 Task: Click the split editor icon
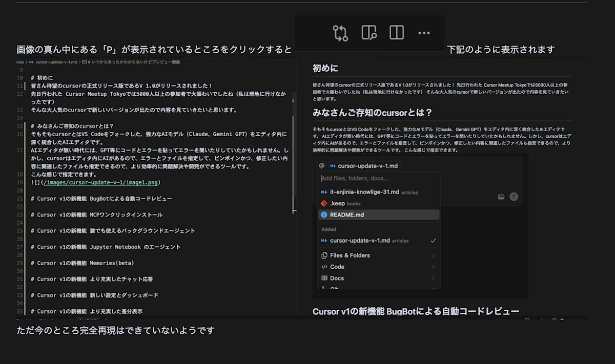coord(397,33)
